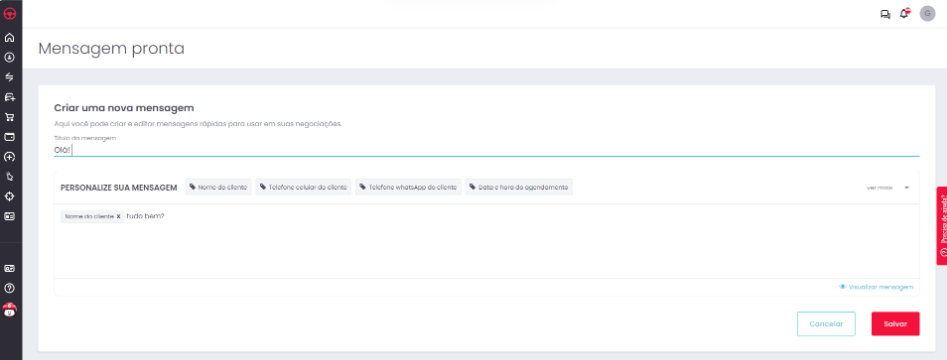Open the pointer cursor sidebar icon
Image resolution: width=947 pixels, height=360 pixels.
[x=10, y=176]
